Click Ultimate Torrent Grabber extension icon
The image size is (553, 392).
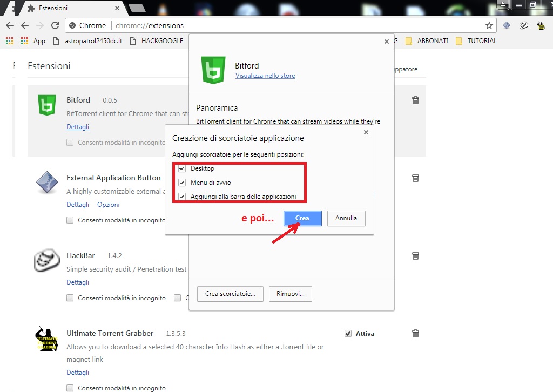(x=47, y=339)
